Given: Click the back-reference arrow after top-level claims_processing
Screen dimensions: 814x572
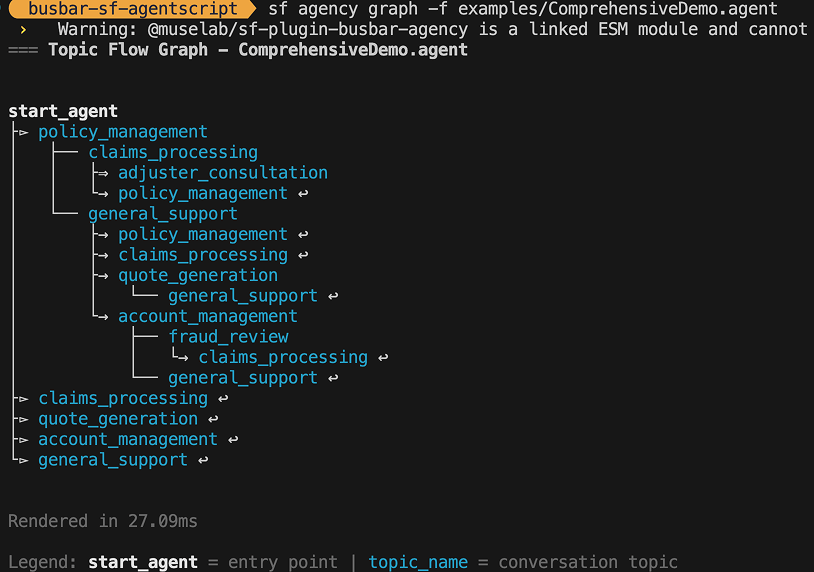Looking at the screenshot, I should click(223, 399).
